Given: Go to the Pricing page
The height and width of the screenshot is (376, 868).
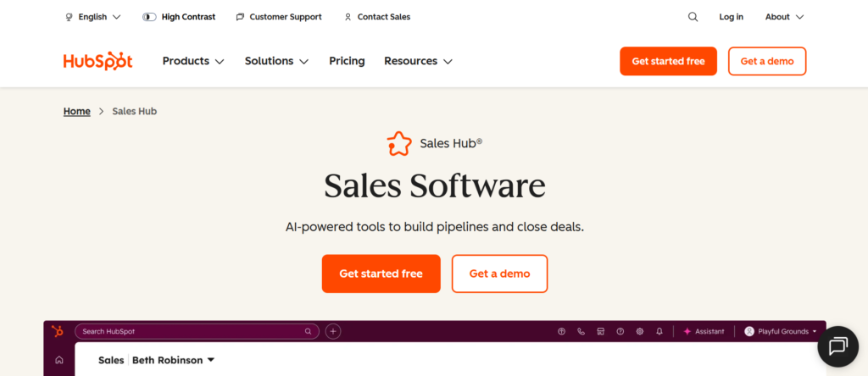Looking at the screenshot, I should tap(347, 61).
